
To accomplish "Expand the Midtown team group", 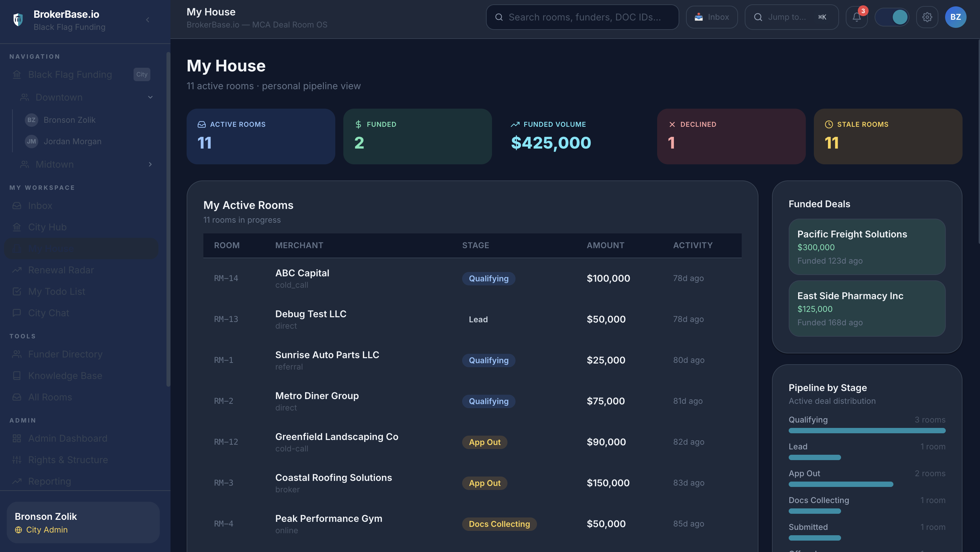I will coord(150,164).
